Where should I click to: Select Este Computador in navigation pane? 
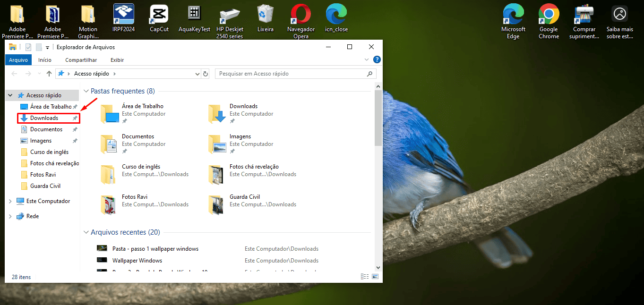click(x=43, y=201)
